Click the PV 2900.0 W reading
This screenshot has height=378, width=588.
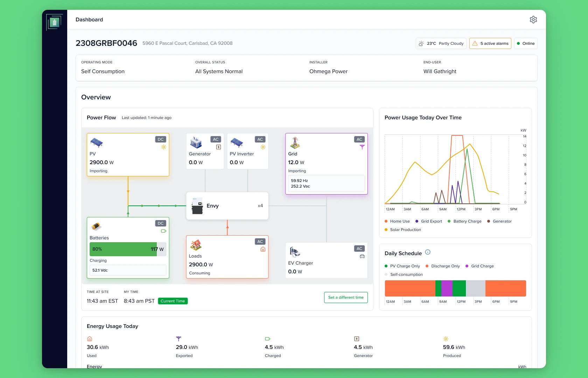[x=101, y=162]
